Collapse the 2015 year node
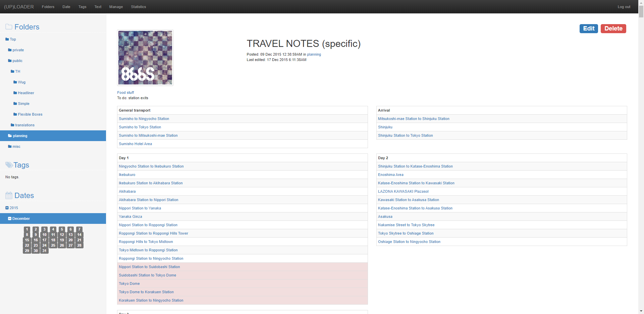This screenshot has height=314, width=644. tap(7, 208)
